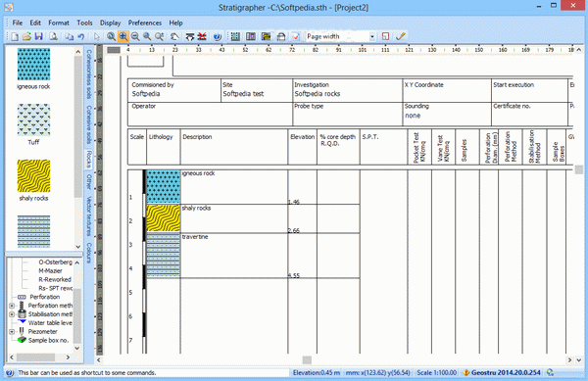
Task: Open print preview toolbar icon
Action: click(54, 36)
